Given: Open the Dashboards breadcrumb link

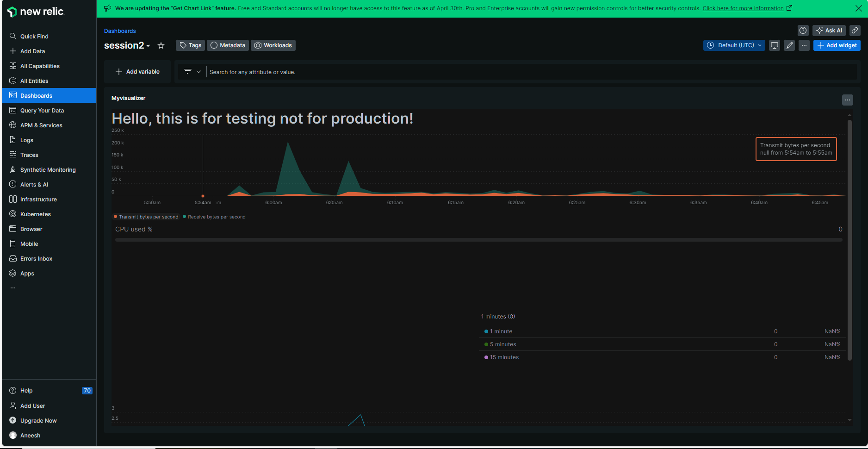Looking at the screenshot, I should click(120, 31).
